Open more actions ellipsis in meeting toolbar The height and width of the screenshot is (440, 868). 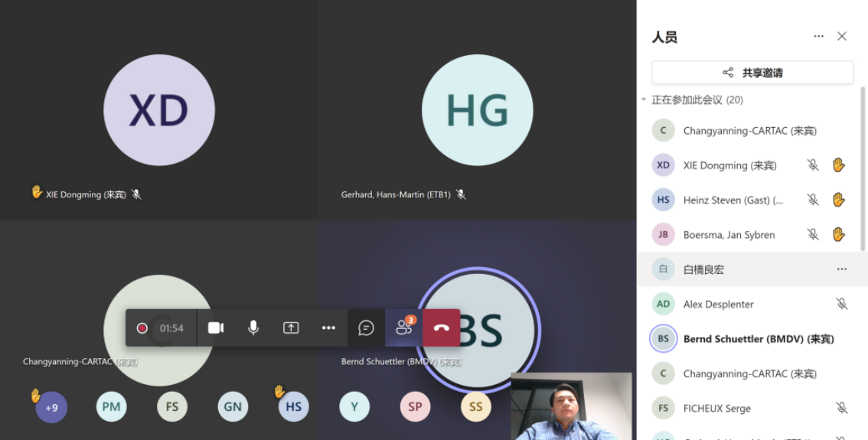tap(328, 328)
